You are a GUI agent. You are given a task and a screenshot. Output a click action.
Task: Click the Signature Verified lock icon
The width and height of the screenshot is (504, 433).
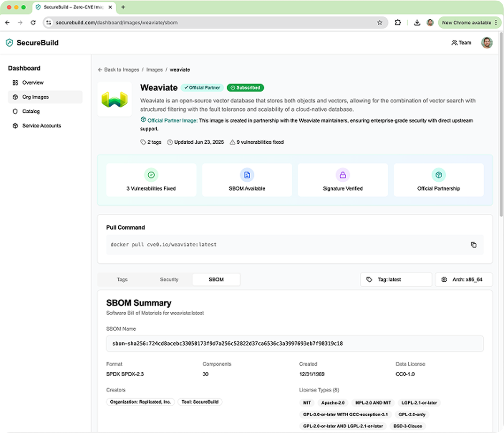(343, 175)
